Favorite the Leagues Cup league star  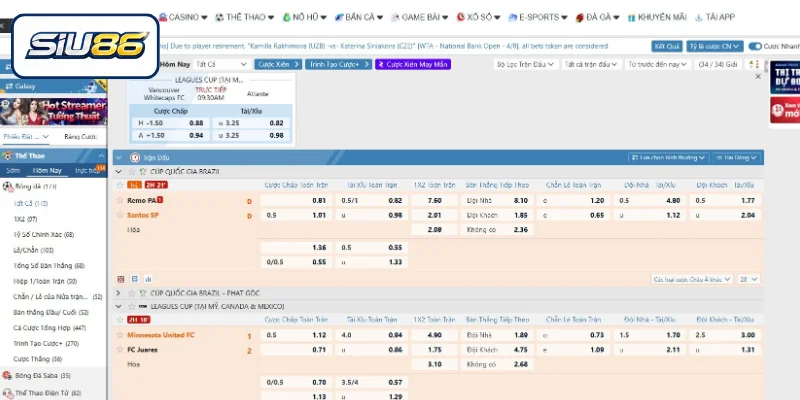pyautogui.click(x=132, y=307)
